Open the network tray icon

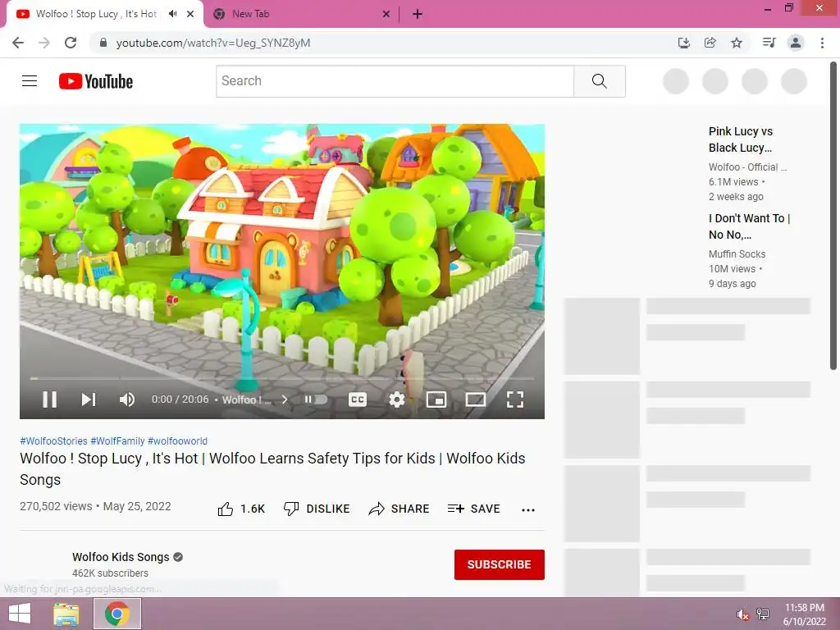[x=763, y=614]
